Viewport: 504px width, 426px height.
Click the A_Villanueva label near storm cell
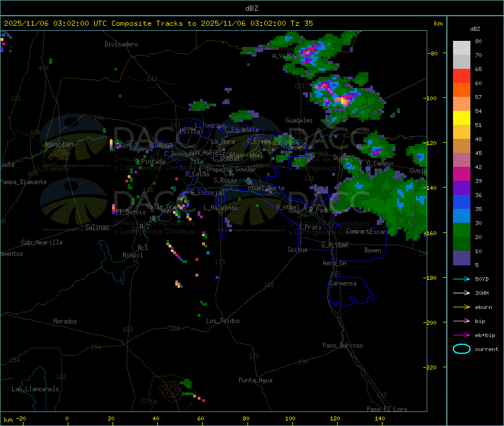[x=292, y=56]
